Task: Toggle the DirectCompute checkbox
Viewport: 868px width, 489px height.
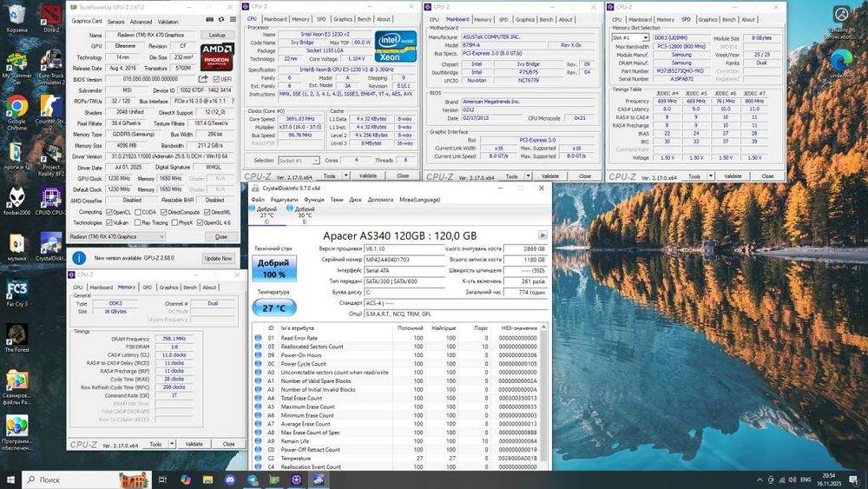Action: [164, 212]
